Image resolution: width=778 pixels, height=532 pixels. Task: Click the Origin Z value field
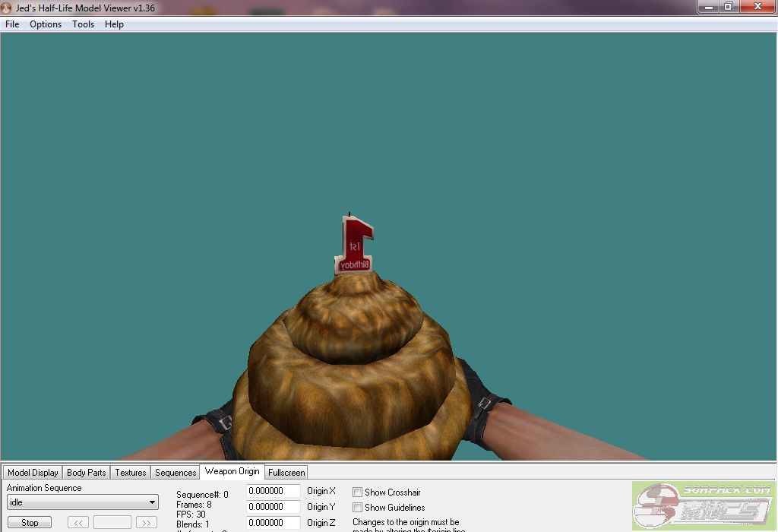point(274,523)
